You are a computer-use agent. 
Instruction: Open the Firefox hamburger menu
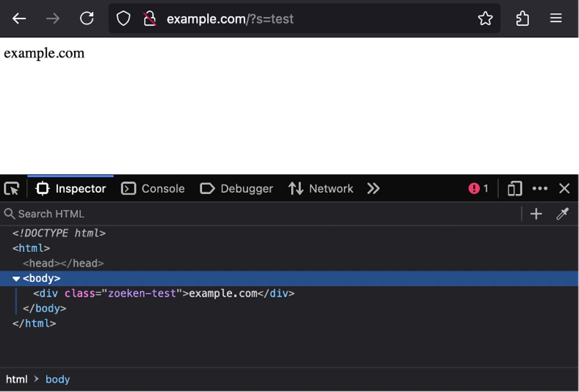[x=556, y=19]
